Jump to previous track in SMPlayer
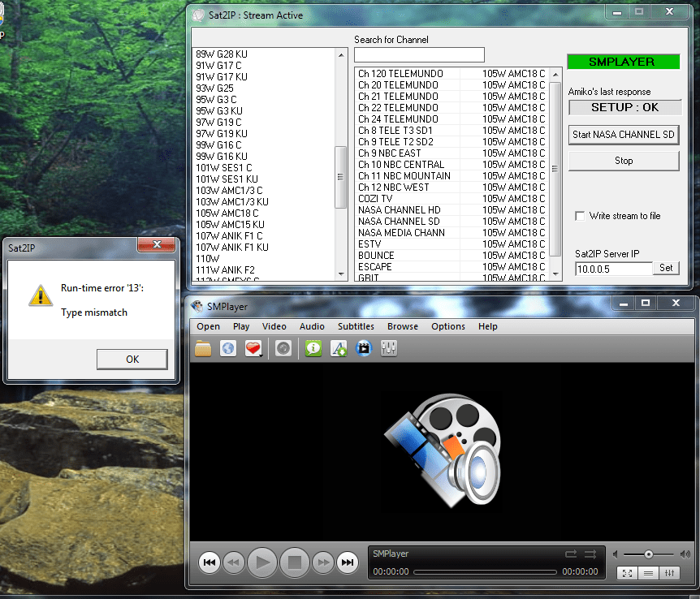This screenshot has width=700, height=599. [210, 562]
